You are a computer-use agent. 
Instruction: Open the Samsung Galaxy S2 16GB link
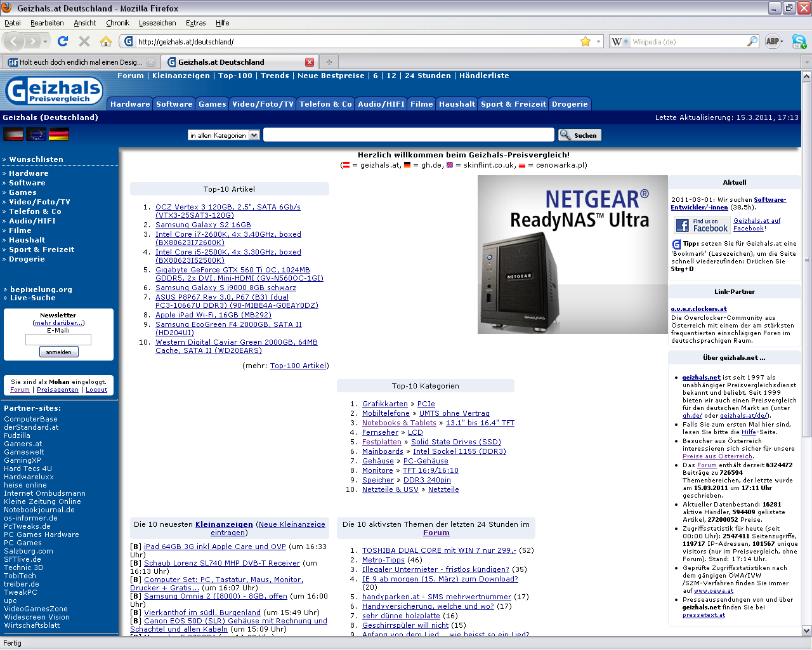pos(203,225)
